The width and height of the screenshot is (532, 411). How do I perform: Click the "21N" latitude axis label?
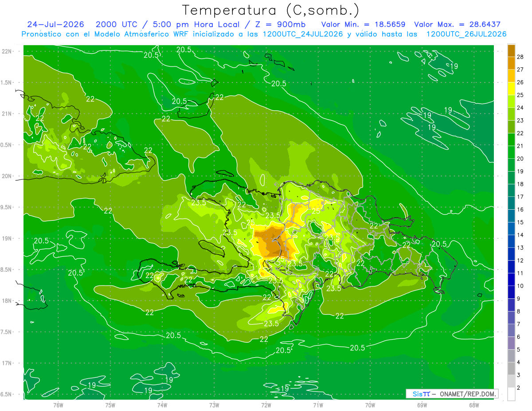click(x=7, y=114)
